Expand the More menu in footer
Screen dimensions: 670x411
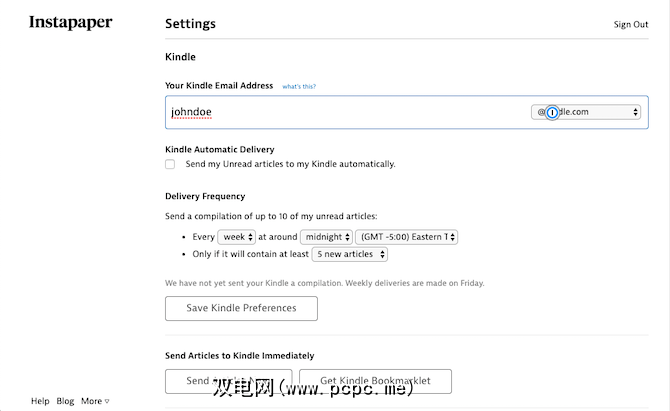pos(95,401)
